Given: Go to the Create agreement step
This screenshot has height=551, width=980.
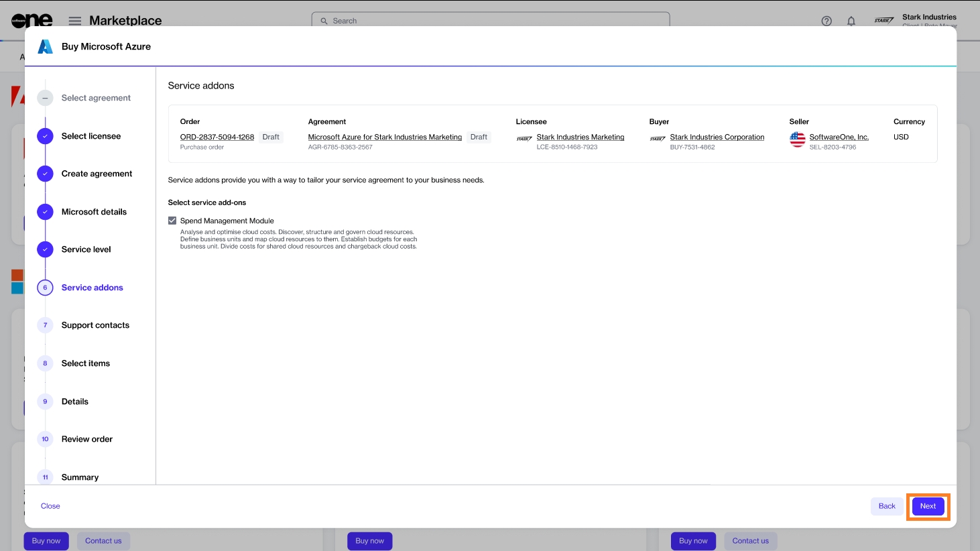Looking at the screenshot, I should pyautogui.click(x=97, y=174).
